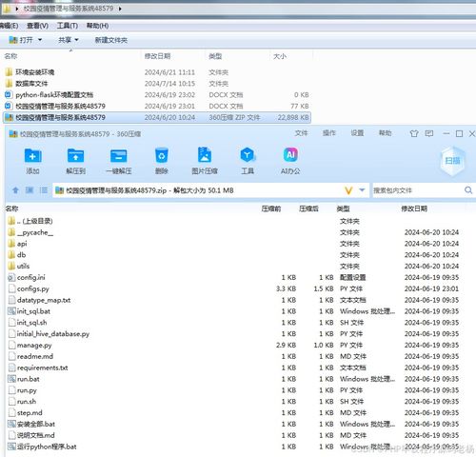The image size is (476, 457).
Task: Expand the 打开 button dropdown arrow
Action: 40,40
